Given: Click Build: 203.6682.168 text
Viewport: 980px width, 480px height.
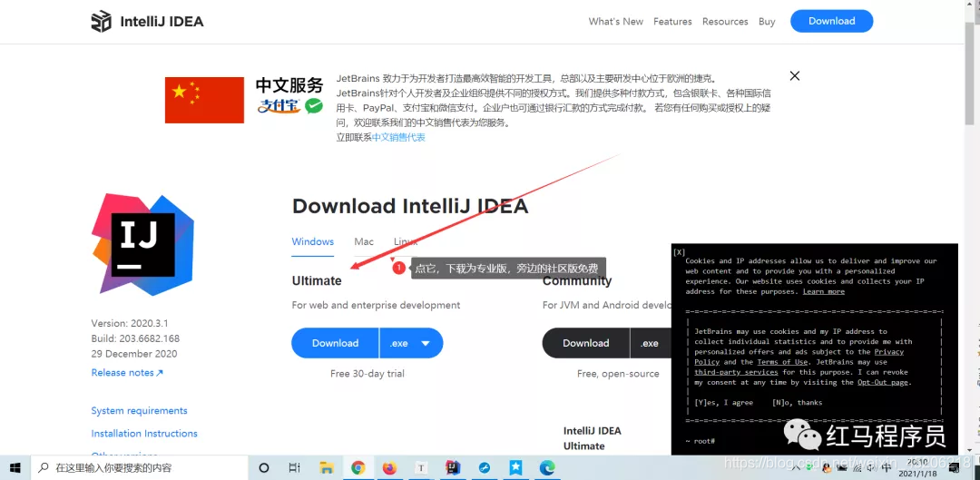Looking at the screenshot, I should tap(135, 338).
